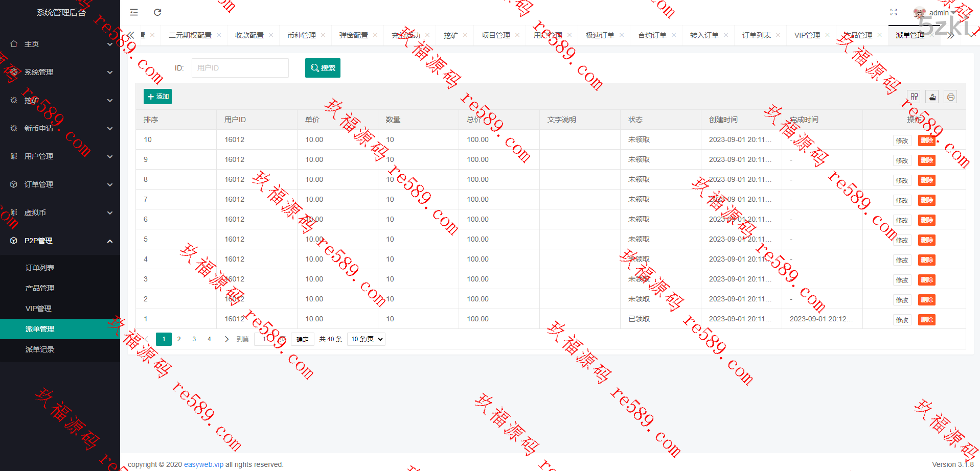Image resolution: width=980 pixels, height=471 pixels.
Task: Click the easyweb.vip footer link
Action: [x=203, y=464]
